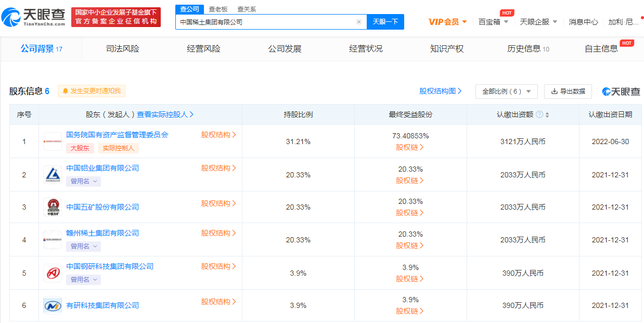Open 股权链 in the 中国铝业集团 row
This screenshot has height=323, width=644.
click(x=410, y=180)
